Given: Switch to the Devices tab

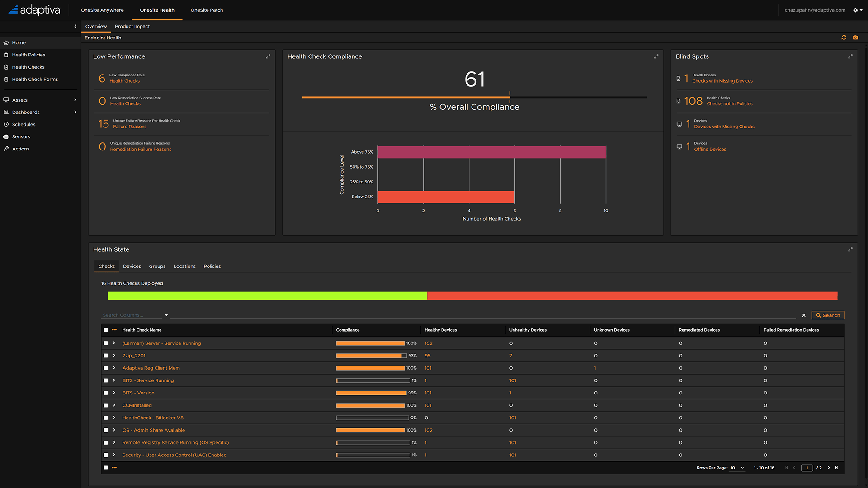Looking at the screenshot, I should coord(132,266).
